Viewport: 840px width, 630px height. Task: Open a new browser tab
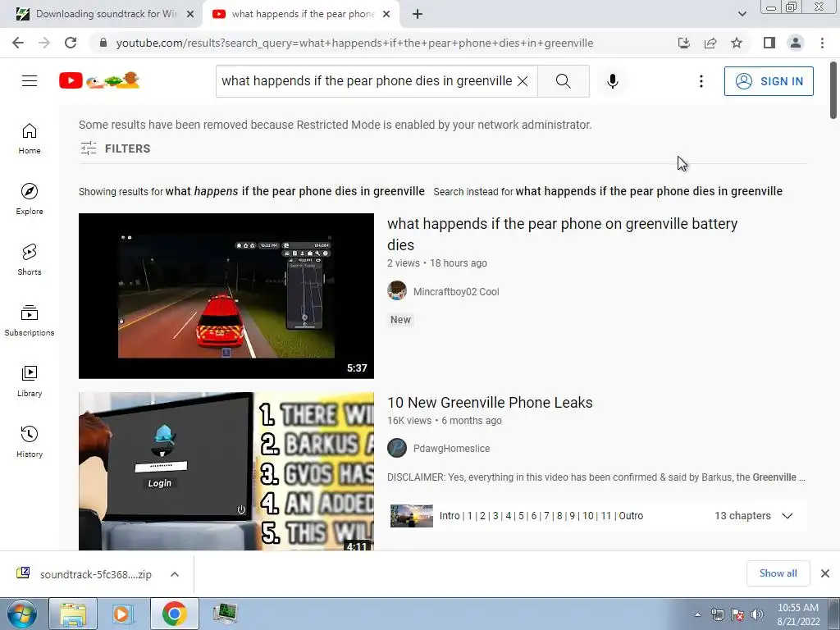[x=418, y=14]
